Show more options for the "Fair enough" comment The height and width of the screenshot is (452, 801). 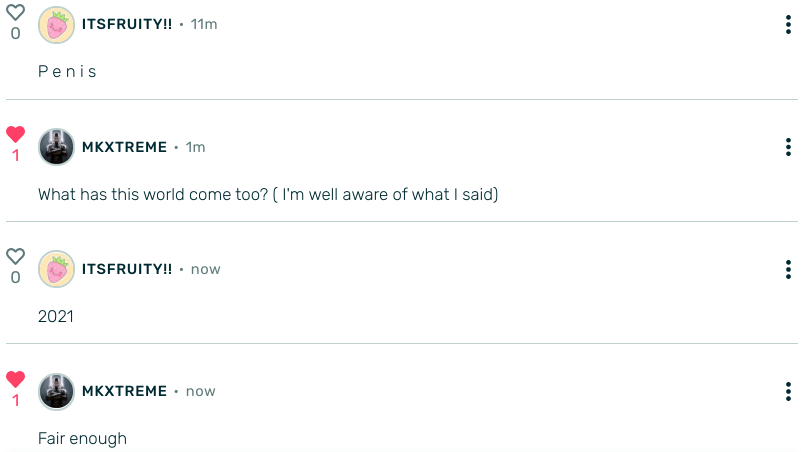pyautogui.click(x=788, y=391)
